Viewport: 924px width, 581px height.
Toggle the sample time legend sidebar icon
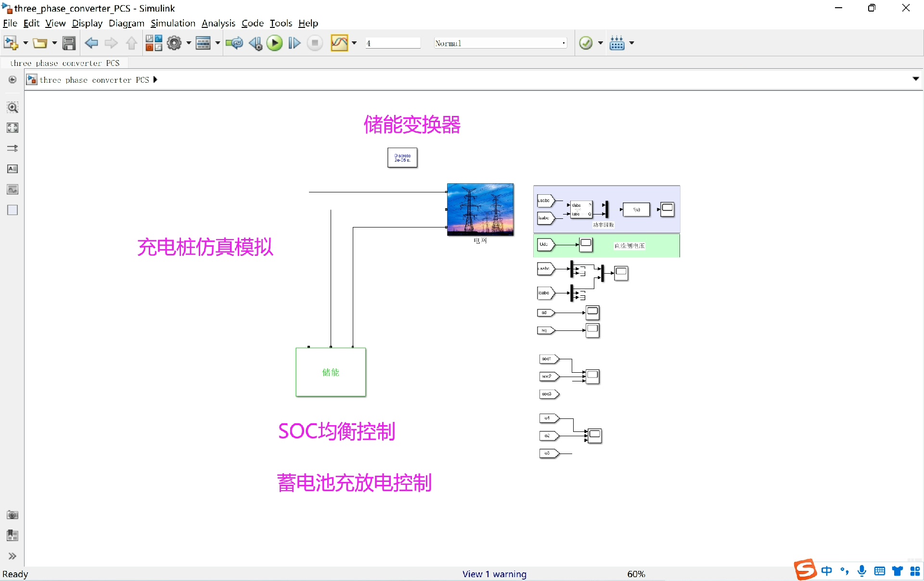(13, 148)
